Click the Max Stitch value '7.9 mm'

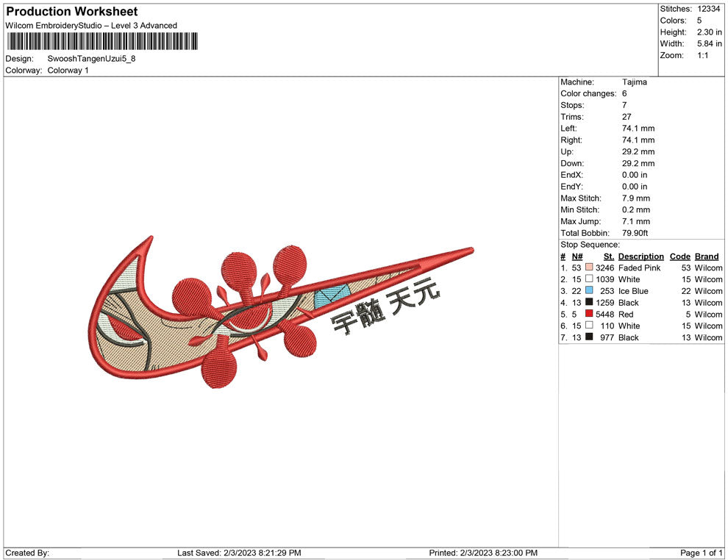pos(636,198)
